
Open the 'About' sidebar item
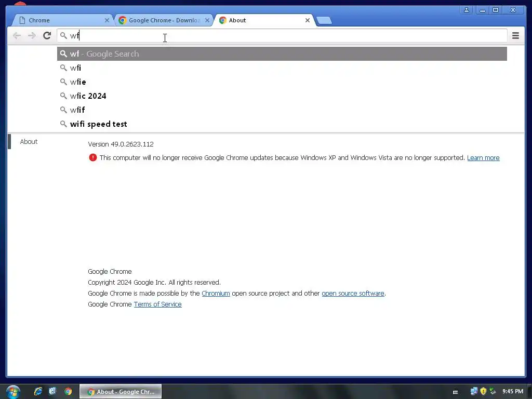[x=29, y=141]
